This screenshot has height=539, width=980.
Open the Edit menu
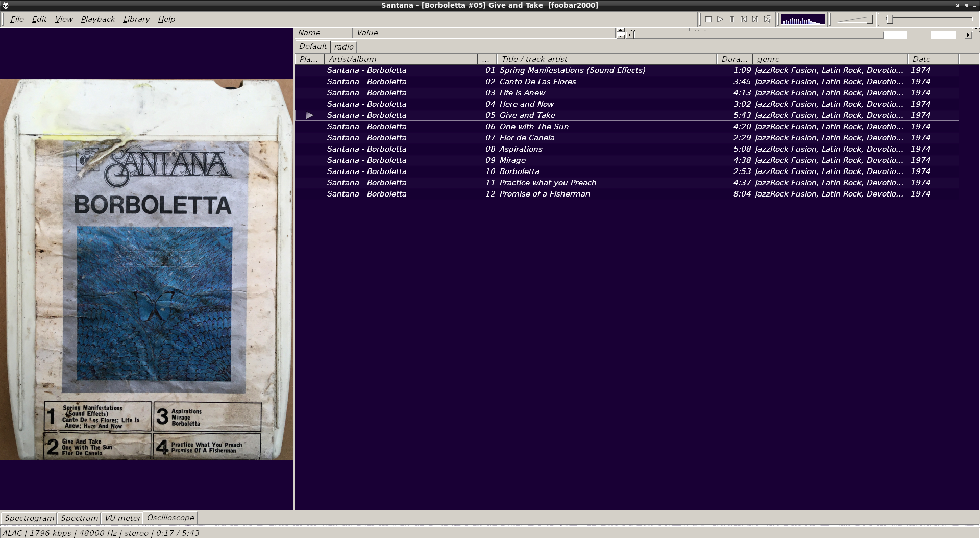39,19
